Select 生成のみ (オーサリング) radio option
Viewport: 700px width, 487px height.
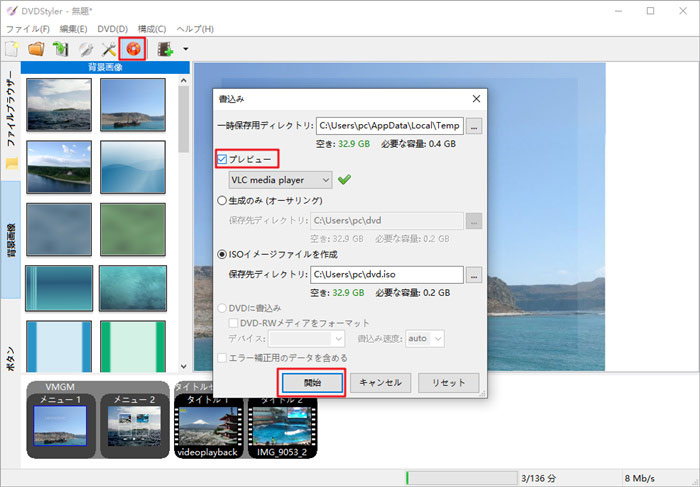pos(223,200)
